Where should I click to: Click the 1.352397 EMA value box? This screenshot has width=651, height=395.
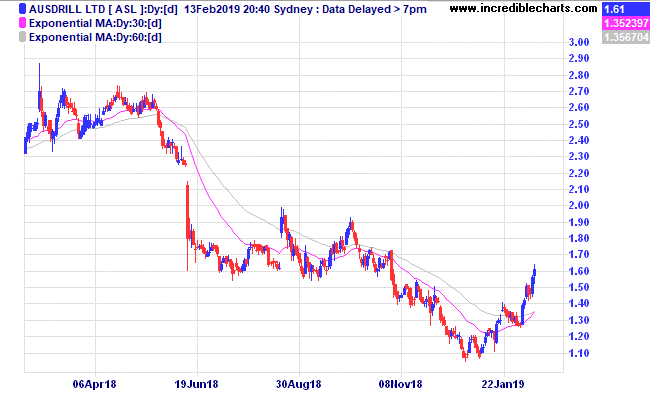pyautogui.click(x=626, y=23)
